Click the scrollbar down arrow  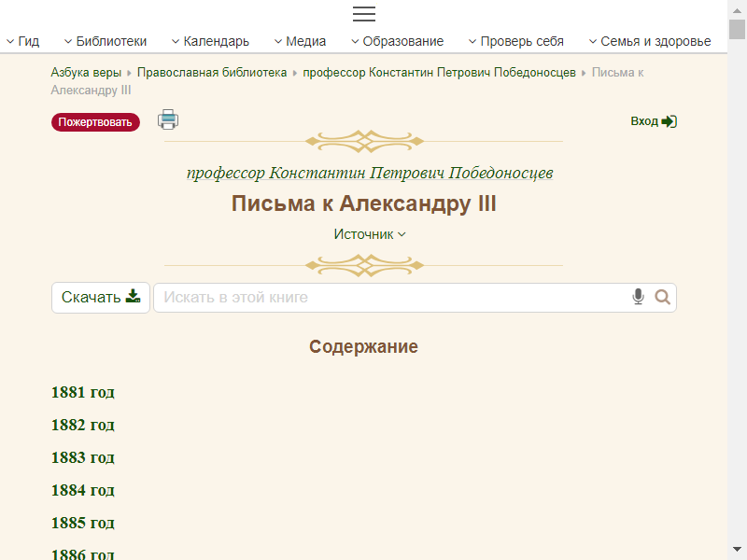pos(737,550)
